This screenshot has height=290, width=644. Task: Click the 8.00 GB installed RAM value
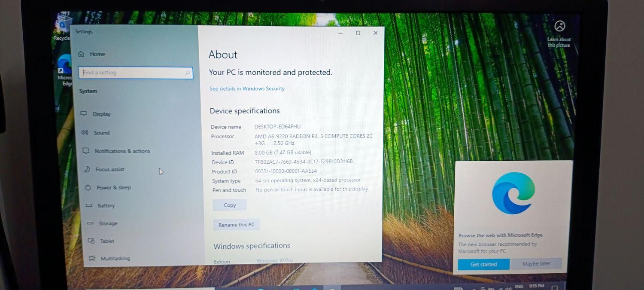pos(283,153)
